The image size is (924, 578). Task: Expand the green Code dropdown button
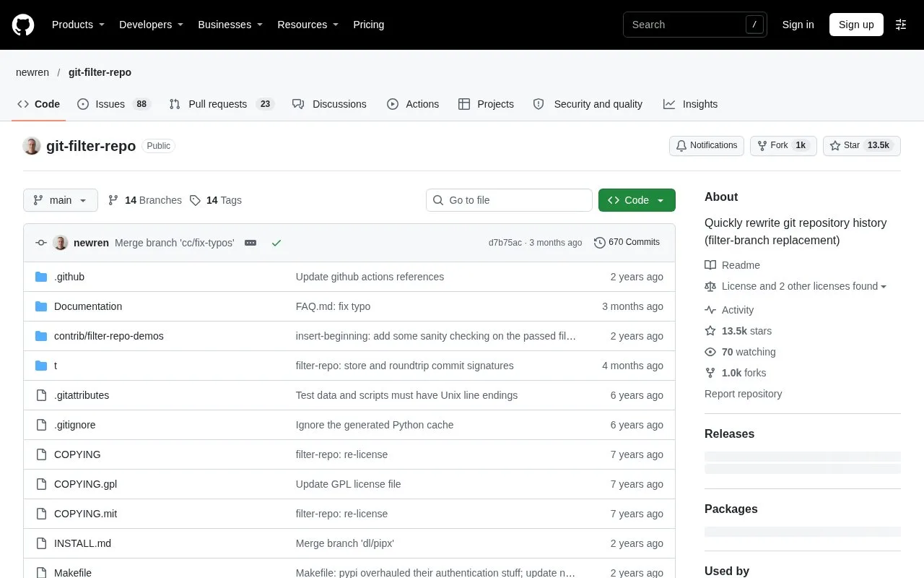coord(637,200)
